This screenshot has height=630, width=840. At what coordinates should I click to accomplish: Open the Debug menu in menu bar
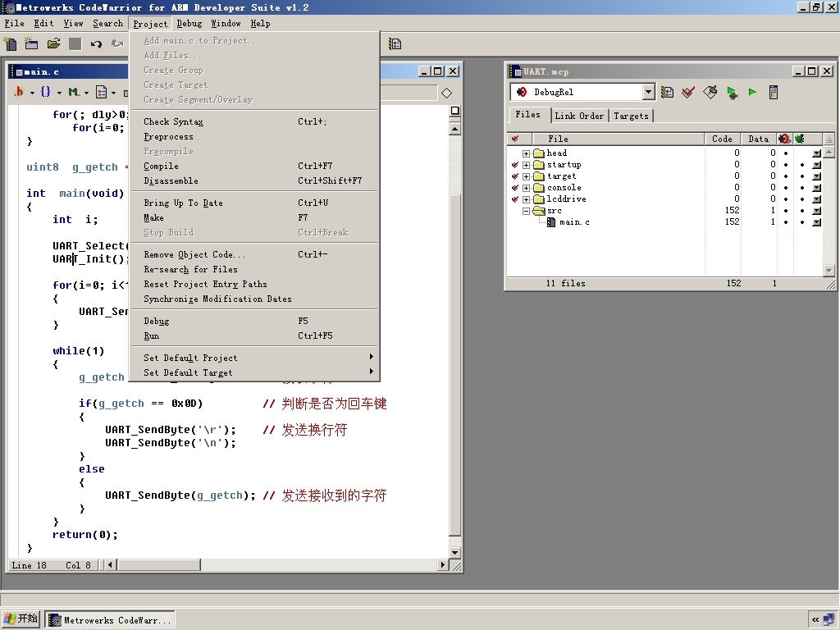pos(189,24)
